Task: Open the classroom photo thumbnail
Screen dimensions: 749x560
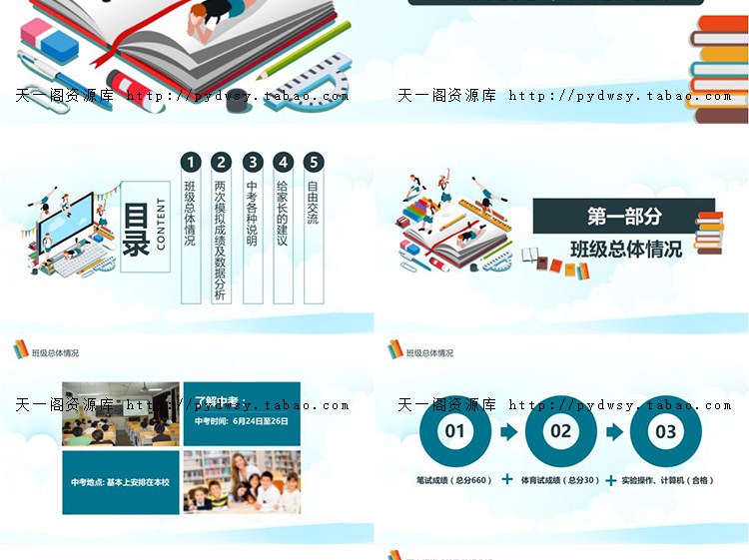Action: pyautogui.click(x=121, y=414)
